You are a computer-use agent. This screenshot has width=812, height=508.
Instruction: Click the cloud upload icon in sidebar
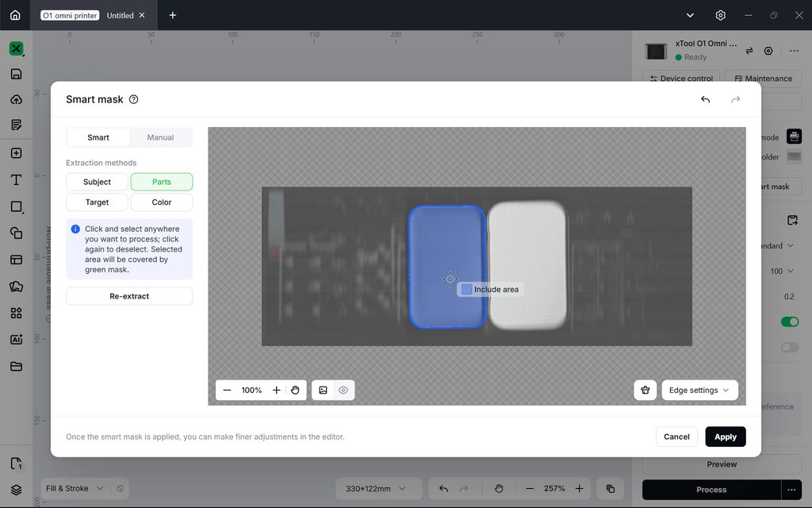[x=16, y=99]
